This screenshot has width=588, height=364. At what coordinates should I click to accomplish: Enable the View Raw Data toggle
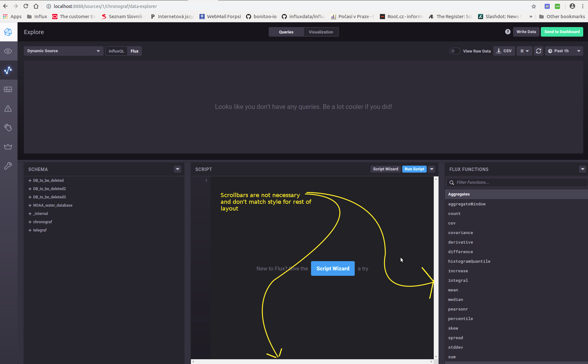point(454,51)
